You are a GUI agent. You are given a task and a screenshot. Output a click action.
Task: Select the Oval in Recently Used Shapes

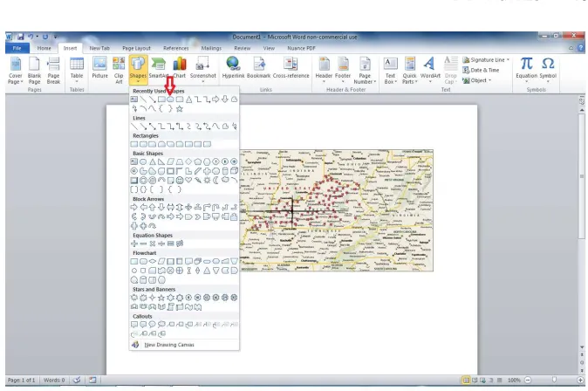click(170, 99)
